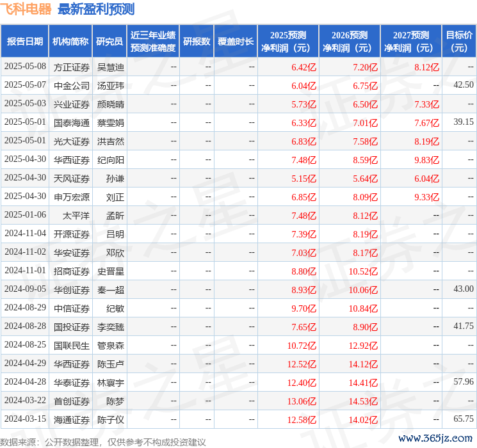Click date 2025-05-08 in first row
Viewport: 477px width, 448px height.
pyautogui.click(x=25, y=67)
